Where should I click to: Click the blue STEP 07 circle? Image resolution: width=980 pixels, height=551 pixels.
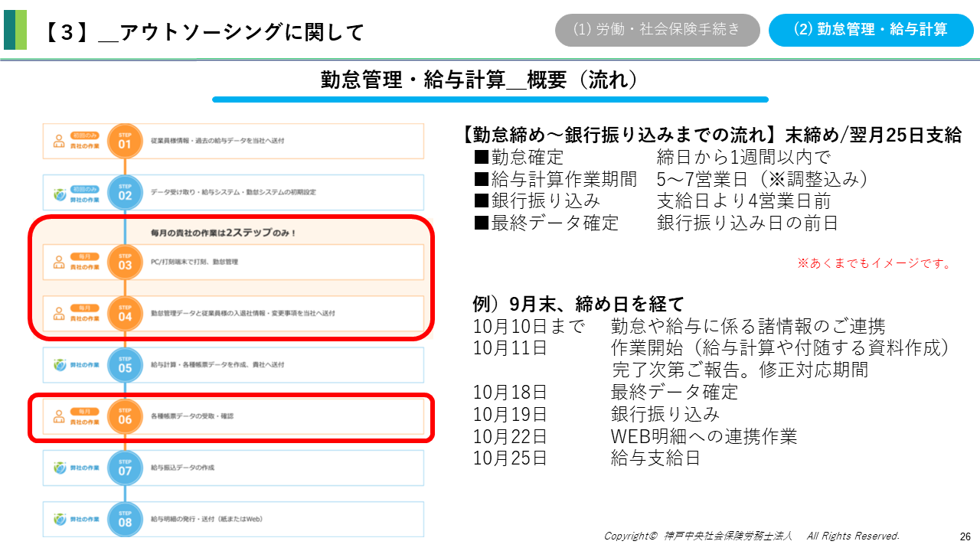point(125,468)
